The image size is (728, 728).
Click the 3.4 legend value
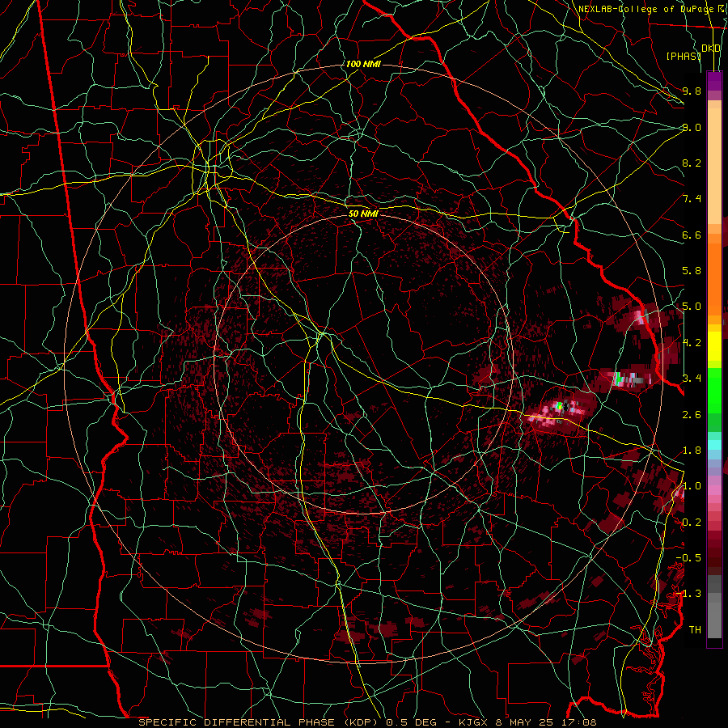tap(692, 379)
